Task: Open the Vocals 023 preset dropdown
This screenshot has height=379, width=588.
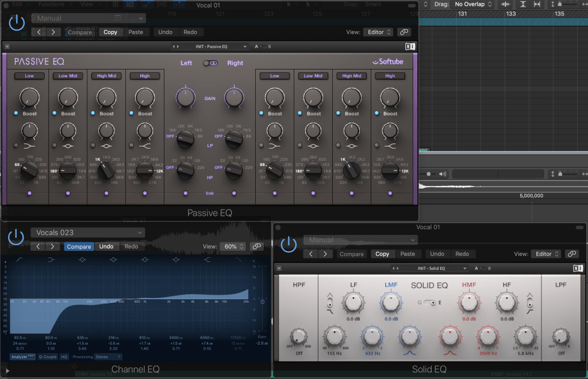Action: pos(87,233)
